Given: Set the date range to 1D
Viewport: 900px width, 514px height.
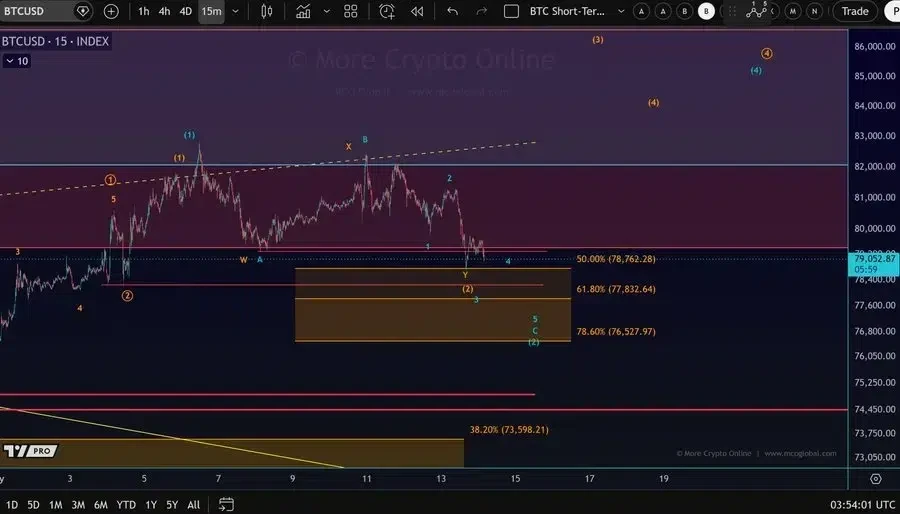Looking at the screenshot, I should (11, 505).
